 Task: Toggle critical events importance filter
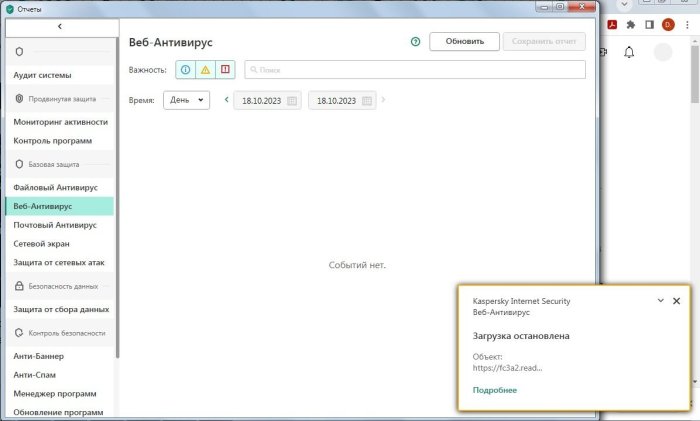click(225, 70)
